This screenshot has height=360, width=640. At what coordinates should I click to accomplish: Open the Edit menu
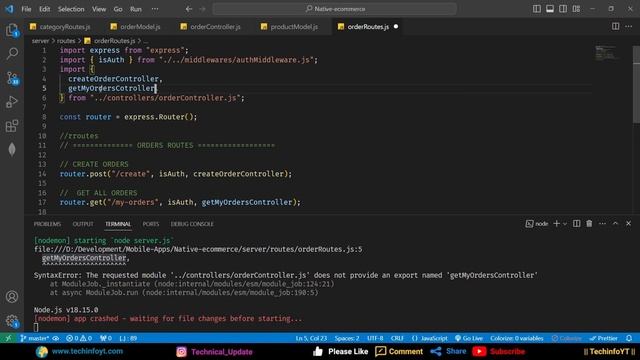44,9
